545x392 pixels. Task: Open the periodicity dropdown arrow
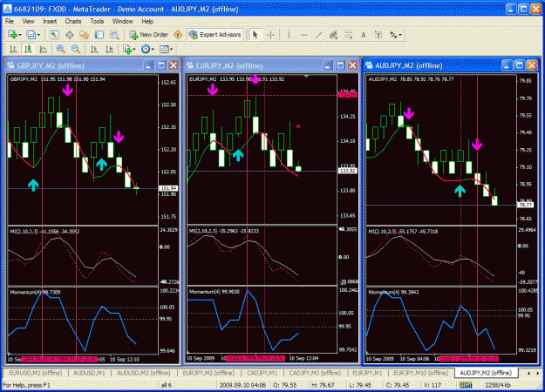153,50
